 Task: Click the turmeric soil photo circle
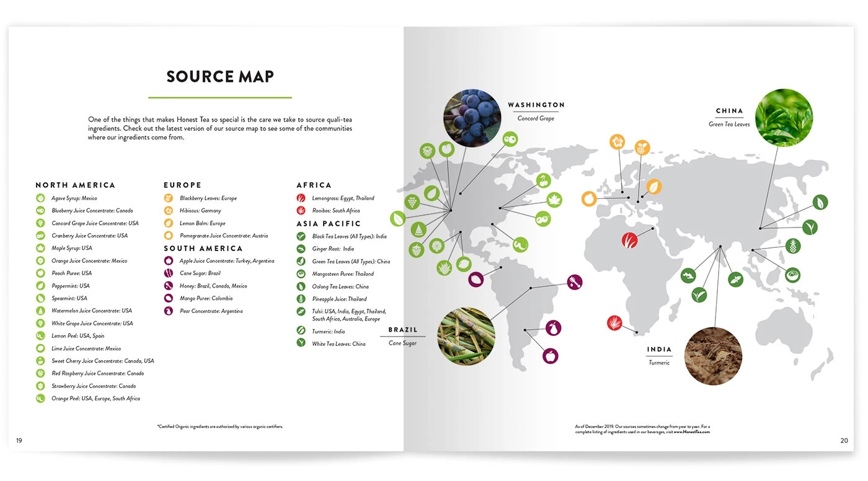[x=713, y=356]
